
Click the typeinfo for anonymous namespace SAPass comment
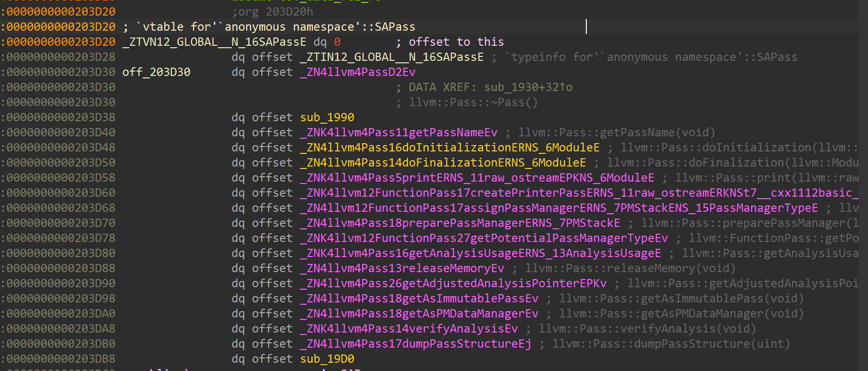(651, 57)
